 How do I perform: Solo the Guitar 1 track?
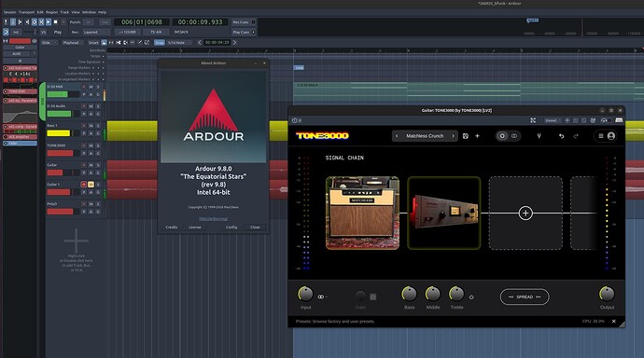[98, 185]
